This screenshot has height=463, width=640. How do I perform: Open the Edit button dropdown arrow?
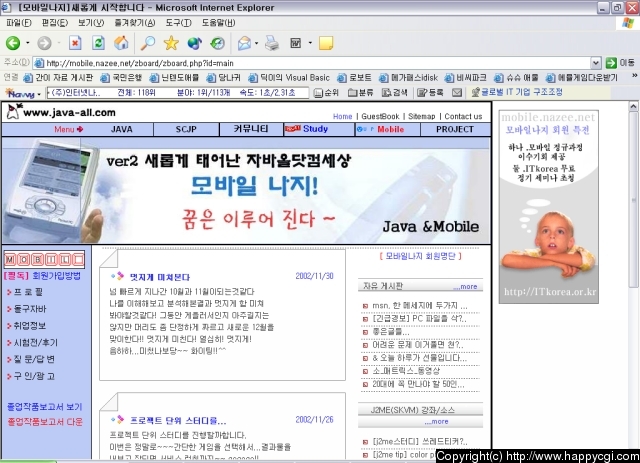click(310, 43)
